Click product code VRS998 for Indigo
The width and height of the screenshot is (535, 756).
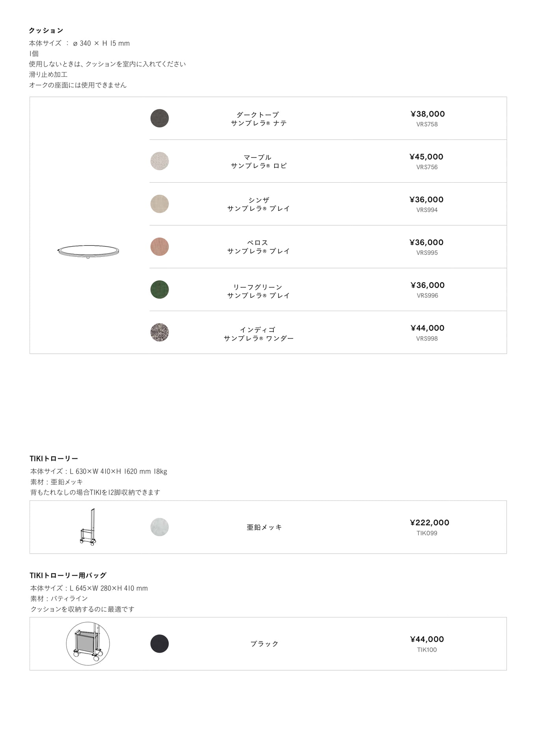427,339
